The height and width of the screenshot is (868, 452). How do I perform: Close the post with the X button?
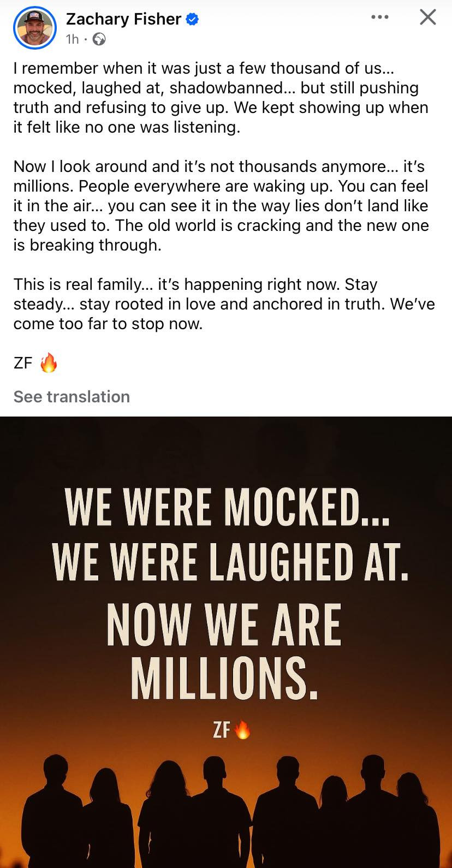pyautogui.click(x=427, y=17)
